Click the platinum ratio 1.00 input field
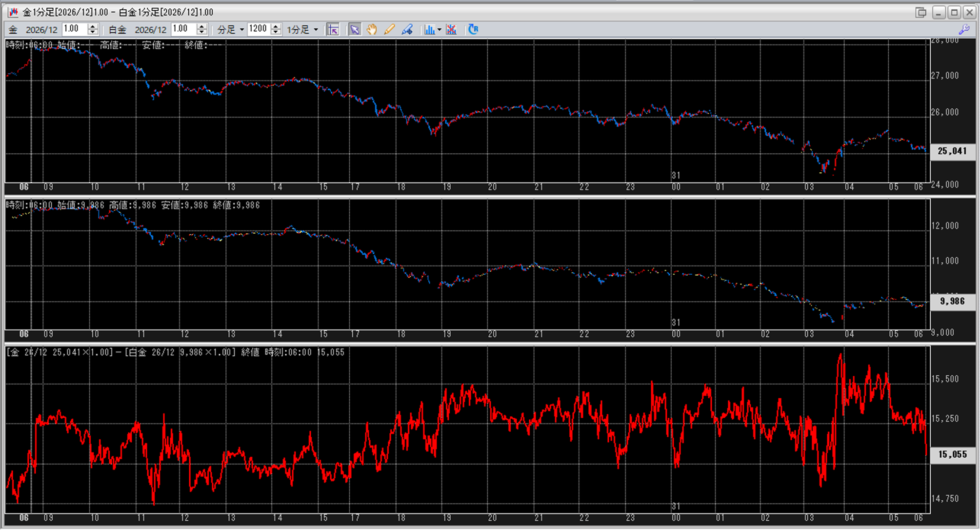 click(183, 29)
